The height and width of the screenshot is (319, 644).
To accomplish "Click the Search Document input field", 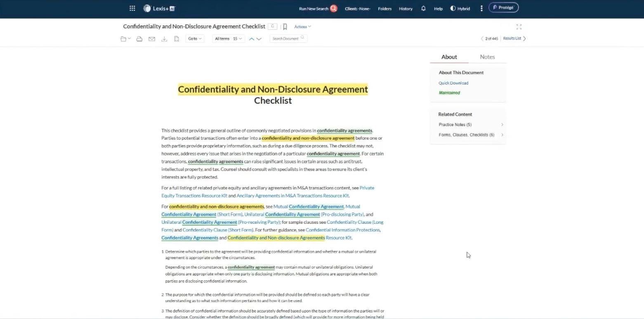I will point(286,39).
